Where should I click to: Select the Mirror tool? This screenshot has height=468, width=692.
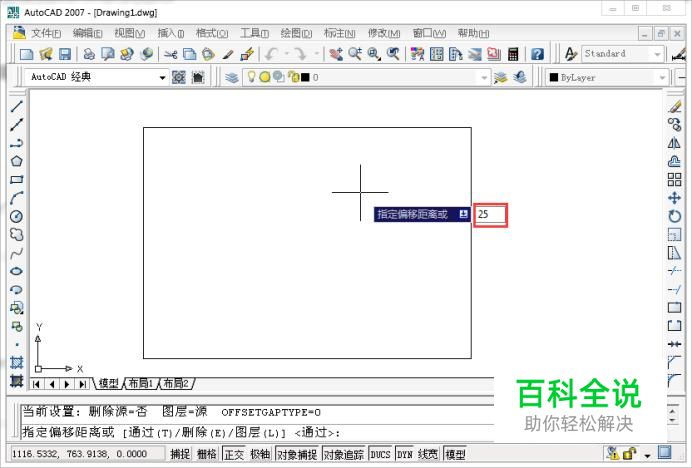coord(674,143)
